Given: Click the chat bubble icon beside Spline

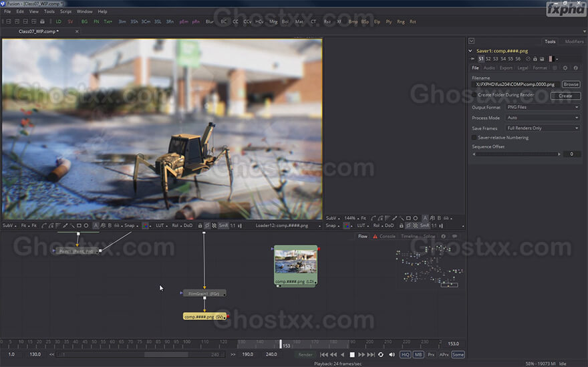Looking at the screenshot, I should (x=454, y=237).
